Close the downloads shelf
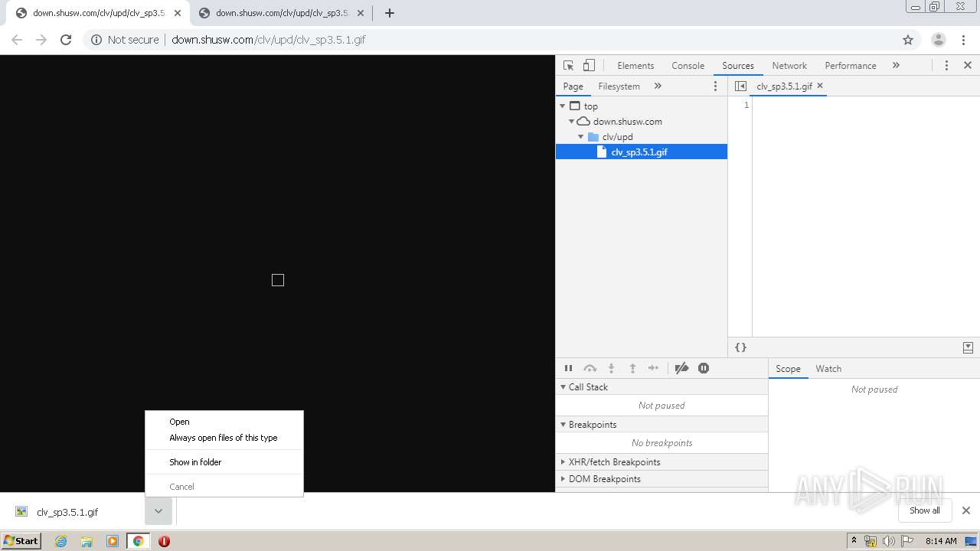 (966, 510)
